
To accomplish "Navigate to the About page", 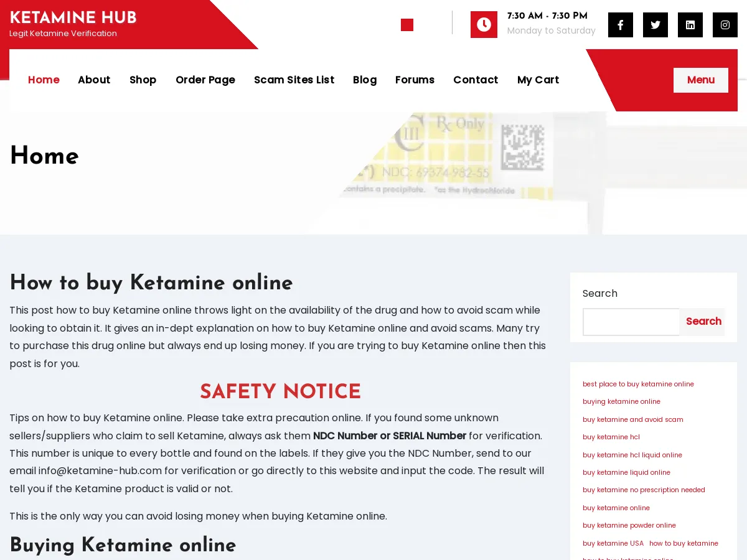I will tap(94, 80).
